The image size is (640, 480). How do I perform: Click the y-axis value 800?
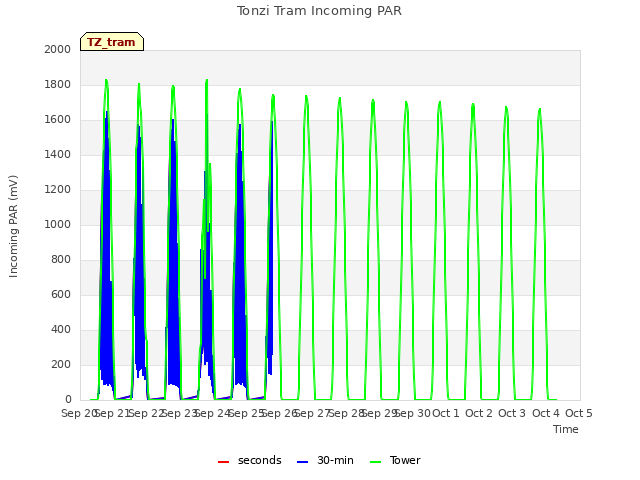point(61,260)
